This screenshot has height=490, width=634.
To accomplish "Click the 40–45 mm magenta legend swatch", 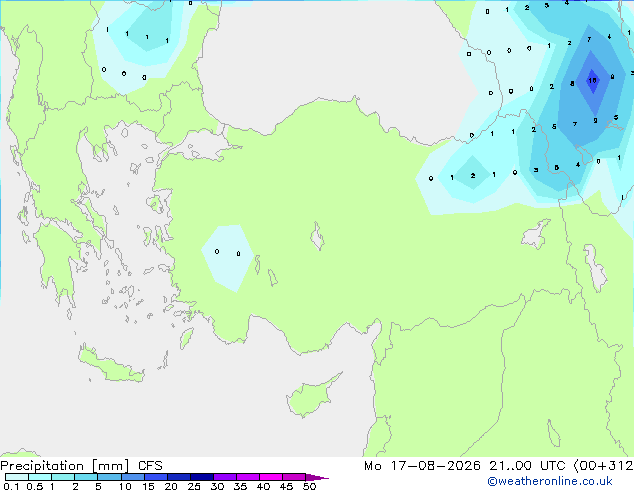I will [271, 477].
